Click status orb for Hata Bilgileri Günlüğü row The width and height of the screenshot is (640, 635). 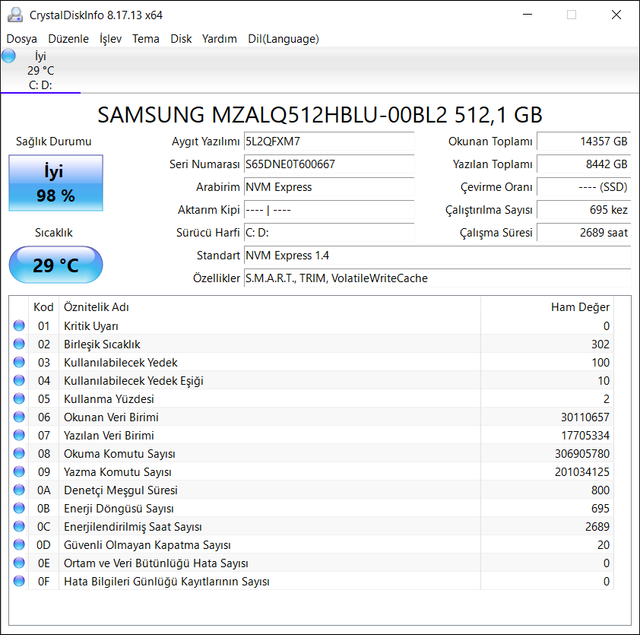point(19,581)
